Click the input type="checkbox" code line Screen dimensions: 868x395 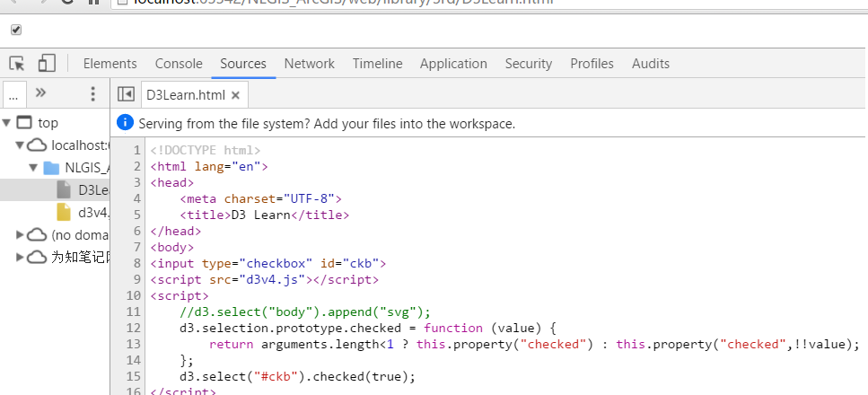click(268, 263)
